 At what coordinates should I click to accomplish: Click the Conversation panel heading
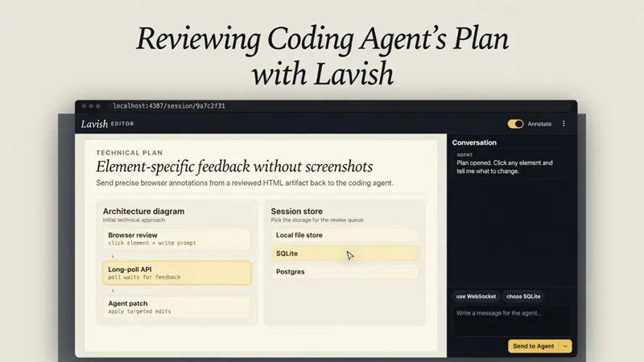(x=474, y=142)
